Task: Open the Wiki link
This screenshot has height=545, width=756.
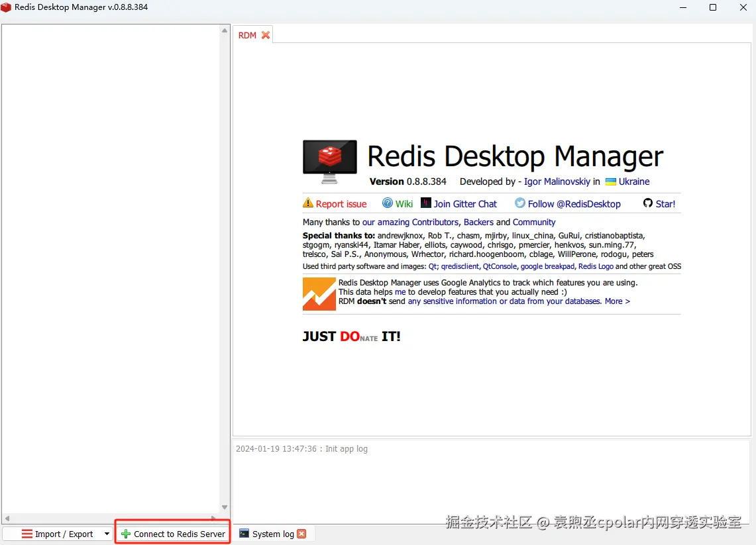Action: (x=404, y=204)
